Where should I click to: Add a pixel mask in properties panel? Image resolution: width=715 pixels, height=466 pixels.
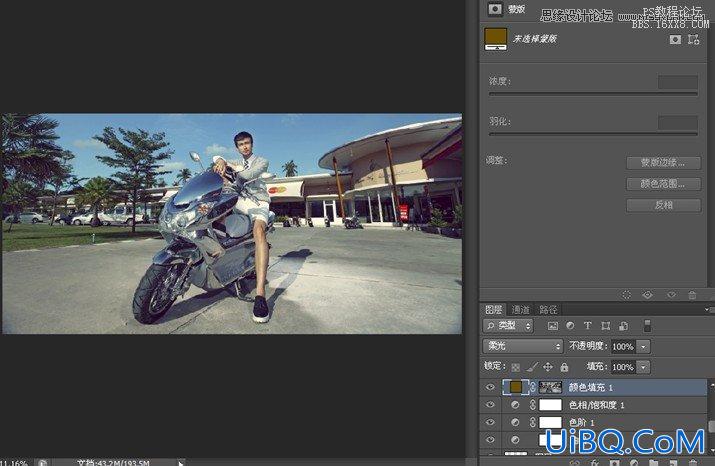(675, 40)
